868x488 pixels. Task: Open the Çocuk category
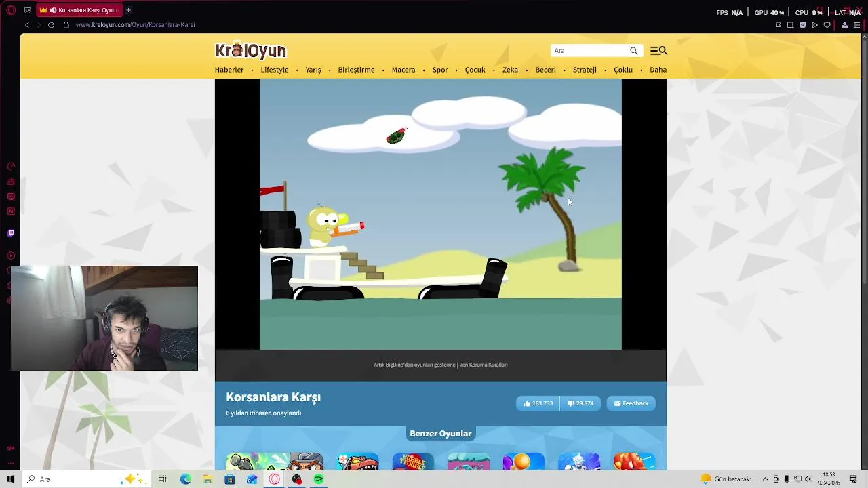pos(475,70)
